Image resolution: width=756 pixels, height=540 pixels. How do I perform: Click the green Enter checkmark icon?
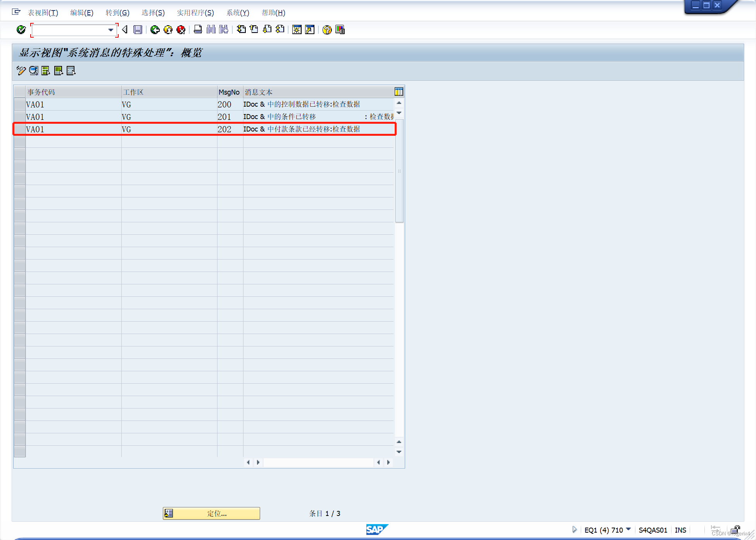click(x=21, y=30)
